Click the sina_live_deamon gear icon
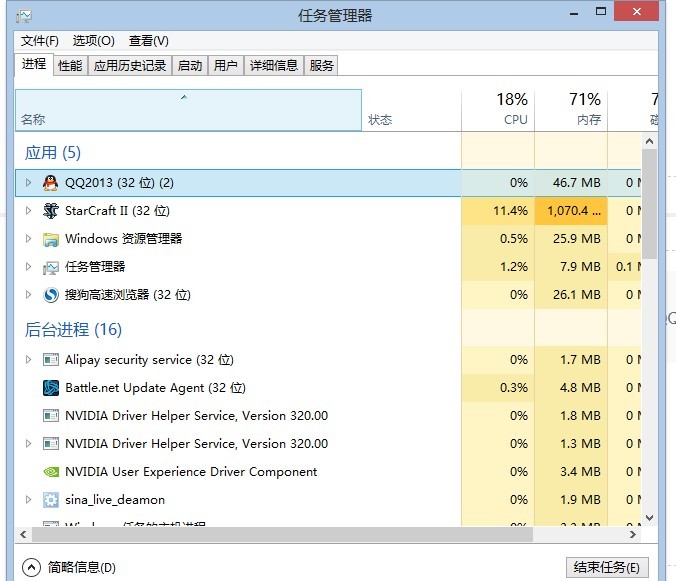This screenshot has height=581, width=676. [51, 500]
